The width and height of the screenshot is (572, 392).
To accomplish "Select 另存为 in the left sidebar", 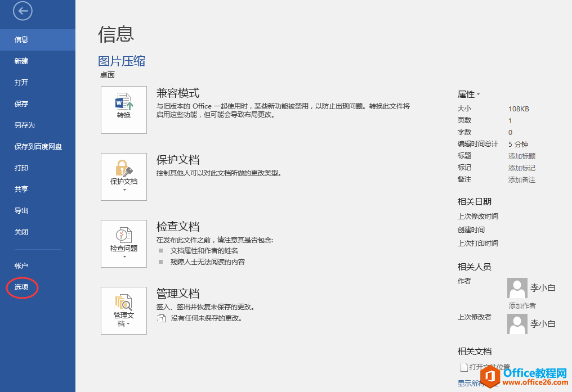I will (x=25, y=125).
